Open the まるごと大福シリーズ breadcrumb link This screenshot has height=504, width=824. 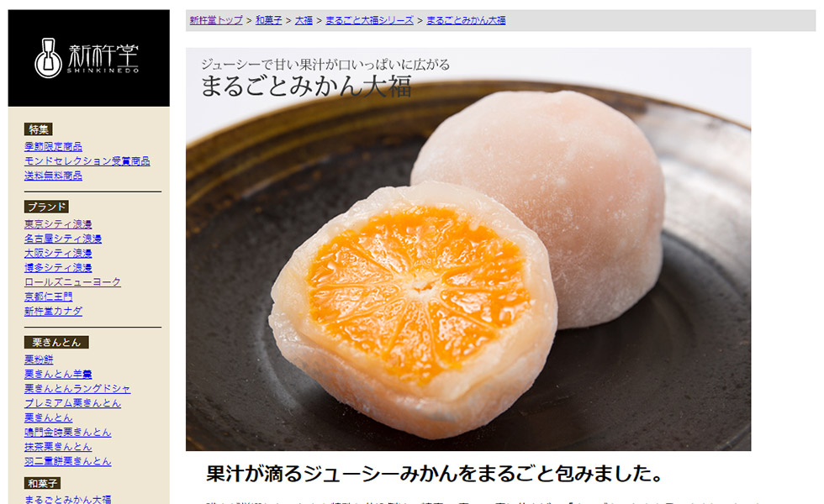(369, 20)
